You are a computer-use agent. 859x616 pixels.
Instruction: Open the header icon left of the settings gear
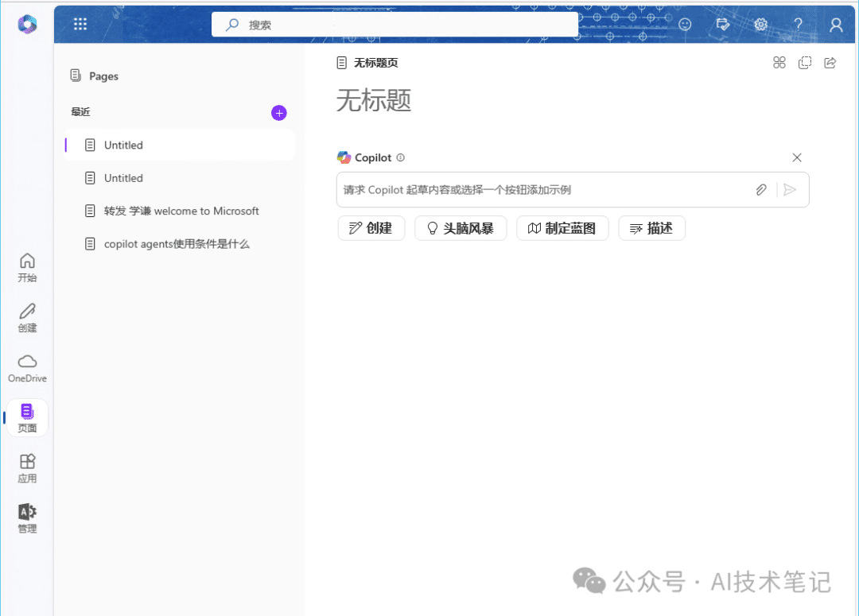pyautogui.click(x=722, y=24)
